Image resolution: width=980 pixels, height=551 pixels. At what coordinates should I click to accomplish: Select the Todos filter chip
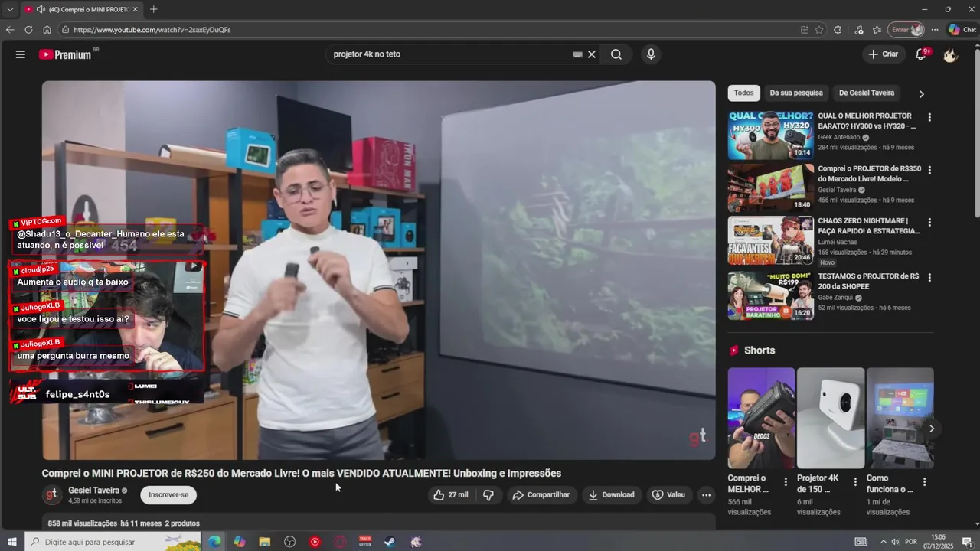tap(743, 93)
